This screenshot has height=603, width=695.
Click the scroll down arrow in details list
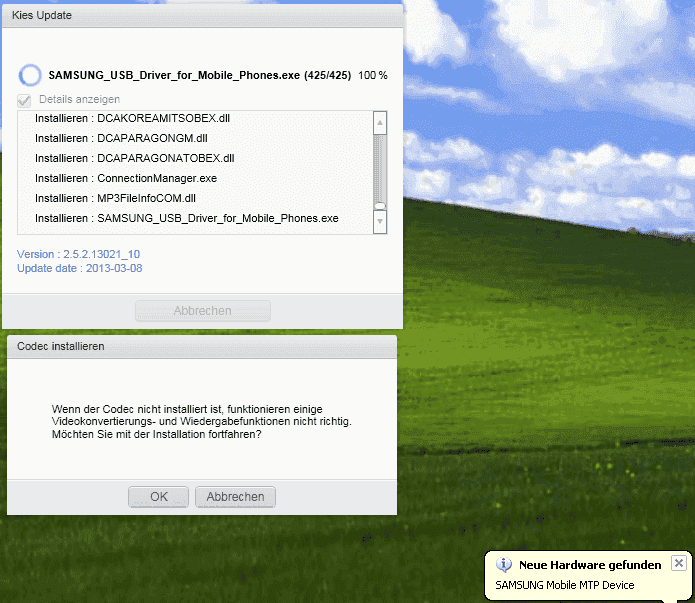tap(380, 222)
